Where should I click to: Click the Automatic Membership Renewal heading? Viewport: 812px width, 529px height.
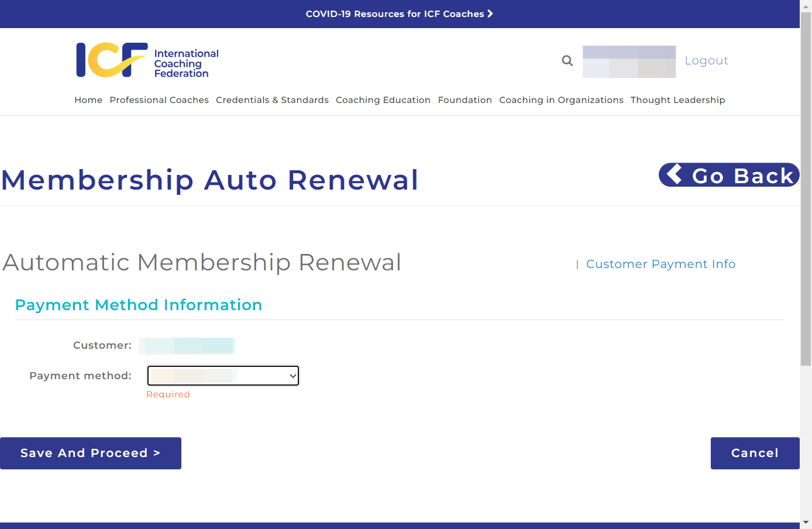pyautogui.click(x=202, y=262)
